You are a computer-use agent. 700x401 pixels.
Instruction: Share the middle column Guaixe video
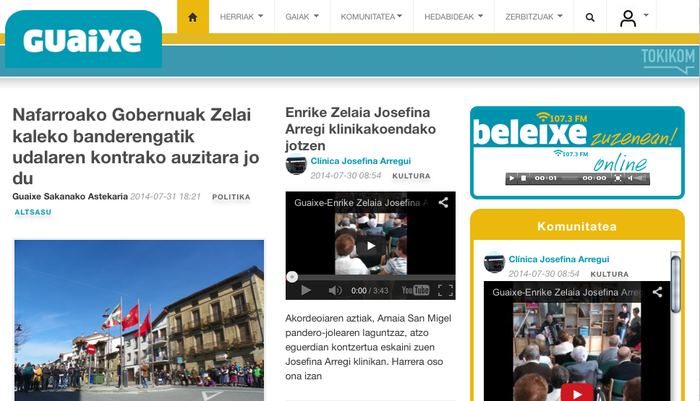pyautogui.click(x=443, y=203)
